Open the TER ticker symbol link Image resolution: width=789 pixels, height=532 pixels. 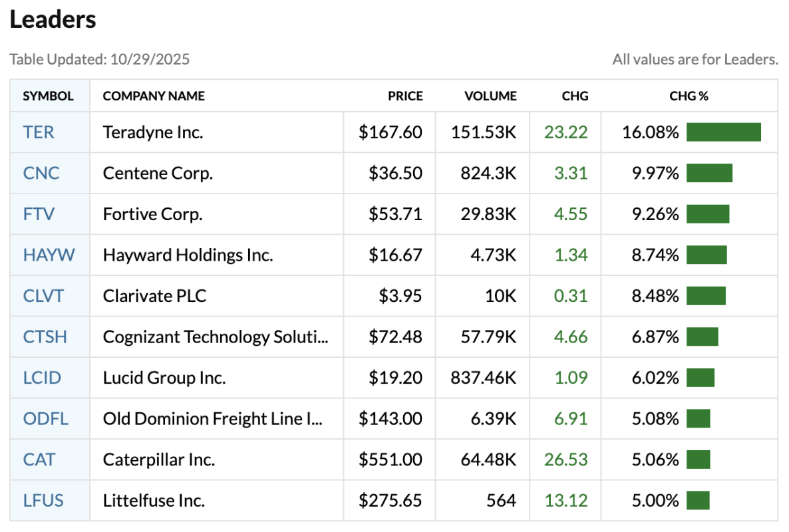tap(39, 132)
